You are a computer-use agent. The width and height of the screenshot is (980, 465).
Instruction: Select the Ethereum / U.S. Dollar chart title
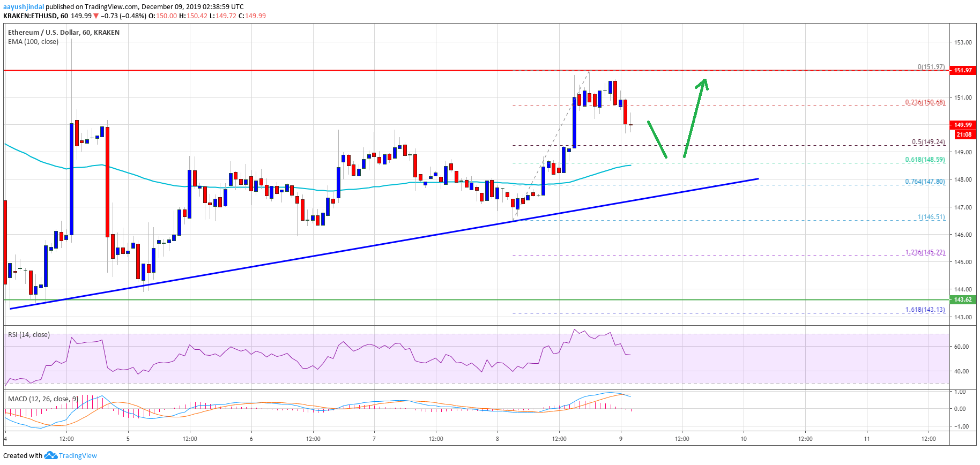point(64,32)
